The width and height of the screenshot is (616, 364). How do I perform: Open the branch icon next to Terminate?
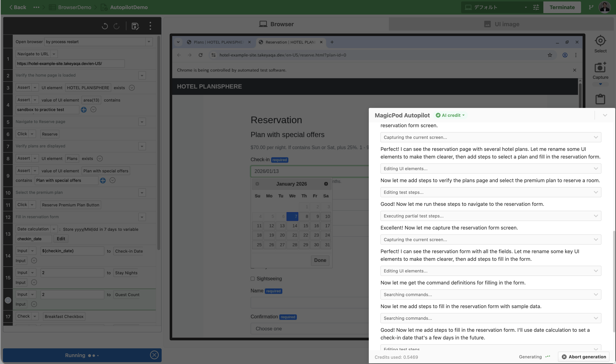(591, 7)
